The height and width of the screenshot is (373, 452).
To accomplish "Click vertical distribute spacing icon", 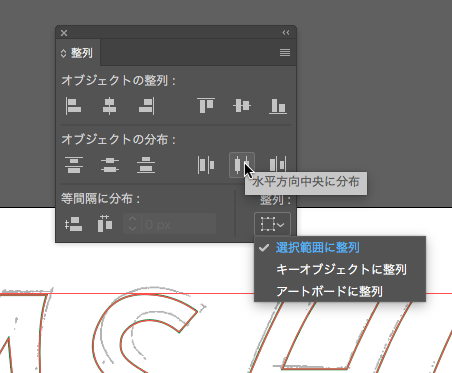I will 74,224.
